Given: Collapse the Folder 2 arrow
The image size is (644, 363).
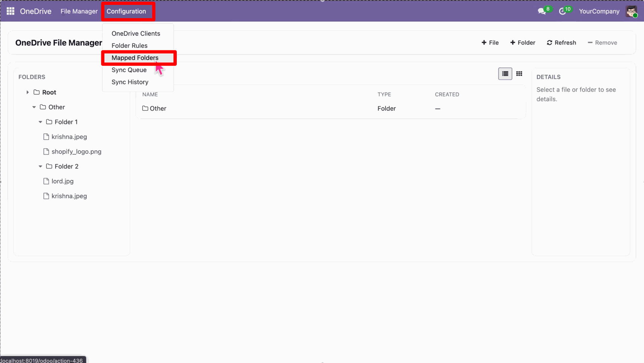Looking at the screenshot, I should 40,166.
